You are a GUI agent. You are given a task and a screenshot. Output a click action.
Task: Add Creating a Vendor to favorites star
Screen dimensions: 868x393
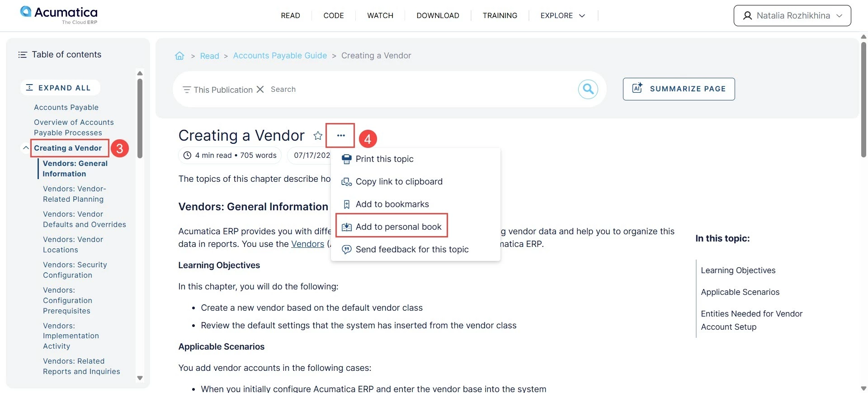318,136
